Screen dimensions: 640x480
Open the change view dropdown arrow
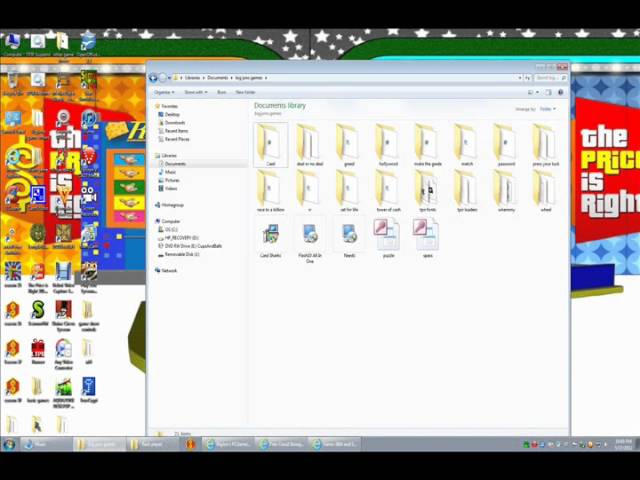pyautogui.click(x=538, y=92)
